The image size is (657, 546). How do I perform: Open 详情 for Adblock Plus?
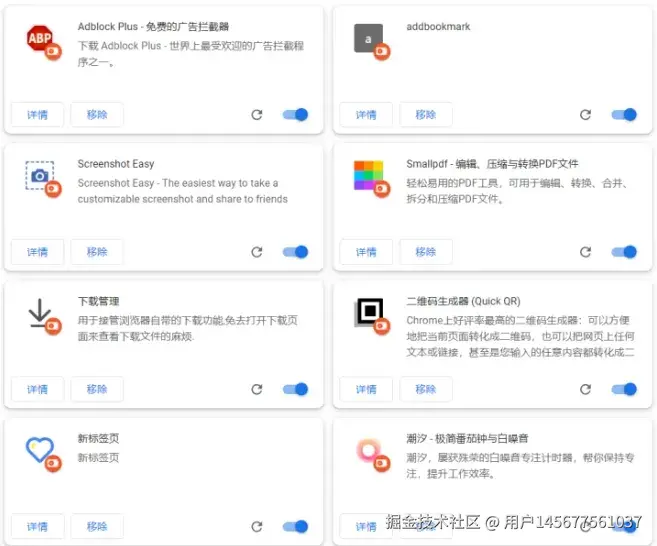[37, 114]
